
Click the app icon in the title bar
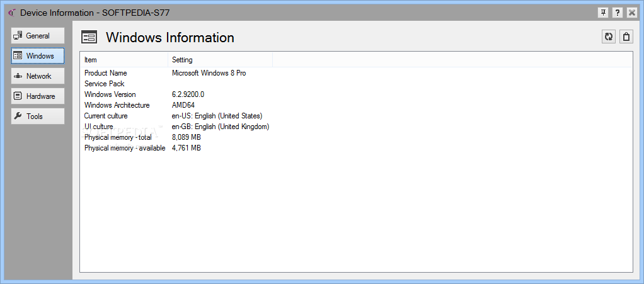pos(11,13)
